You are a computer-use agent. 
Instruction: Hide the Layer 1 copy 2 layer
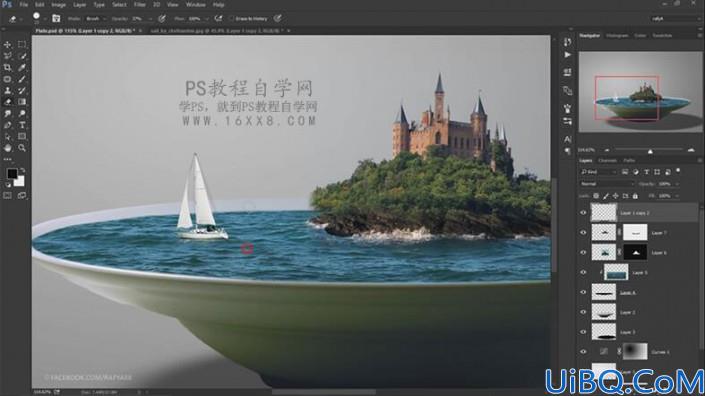pyautogui.click(x=583, y=213)
